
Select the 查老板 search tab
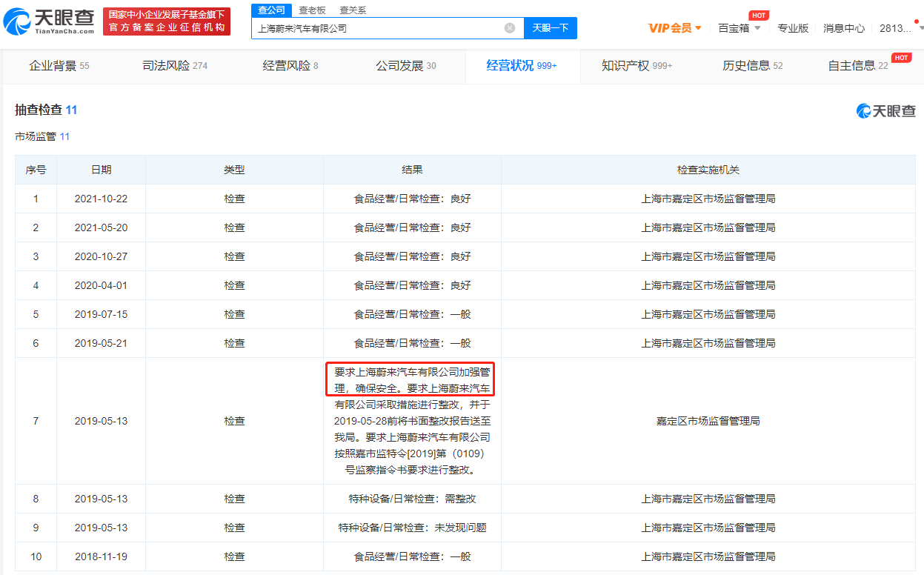click(x=312, y=10)
